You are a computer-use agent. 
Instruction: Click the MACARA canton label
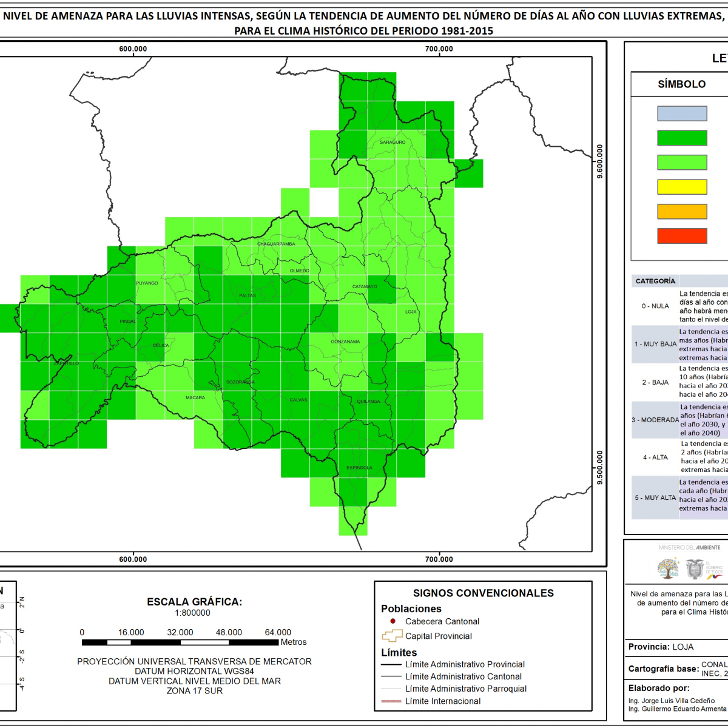[195, 397]
